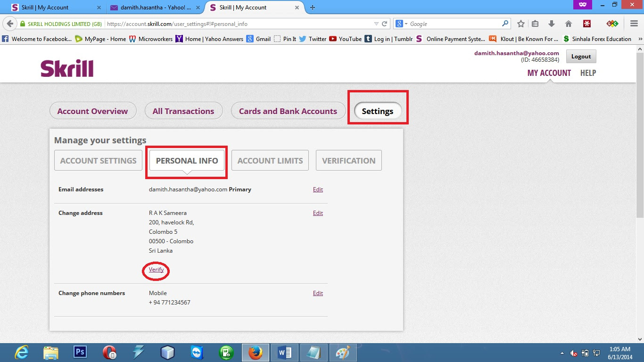Open VERIFICATION sub-tab
The height and width of the screenshot is (362, 644).
point(349,160)
